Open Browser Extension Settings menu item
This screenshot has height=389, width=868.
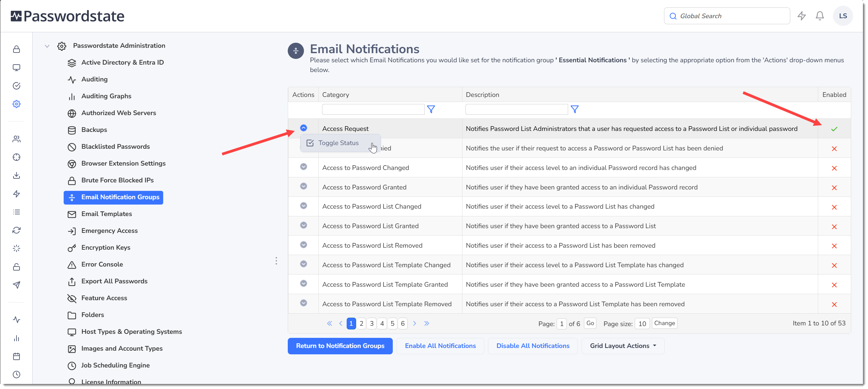click(x=123, y=163)
